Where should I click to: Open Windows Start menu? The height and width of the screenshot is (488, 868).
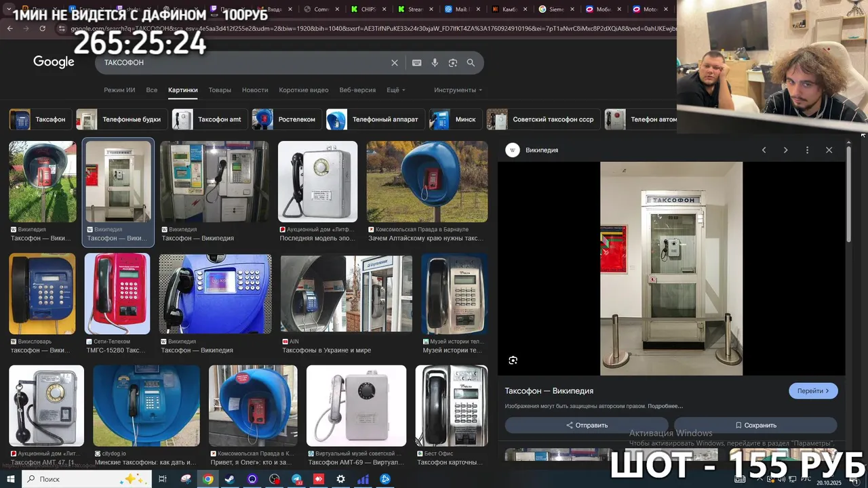(11, 479)
